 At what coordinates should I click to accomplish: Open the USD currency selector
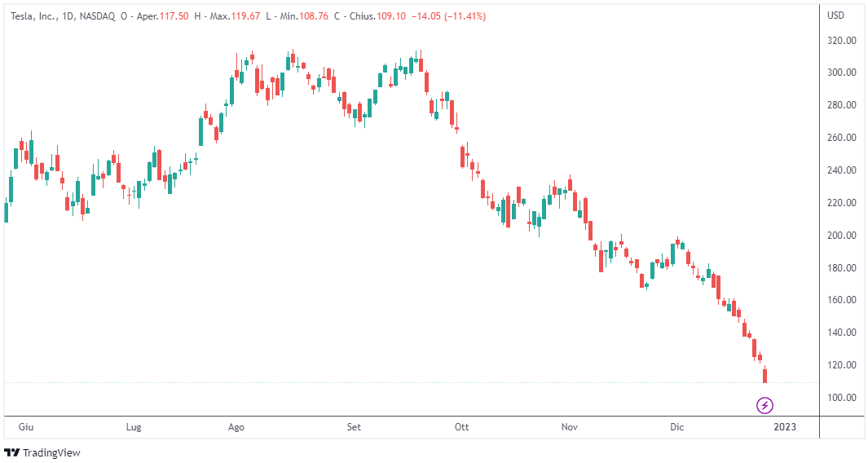[x=835, y=15]
